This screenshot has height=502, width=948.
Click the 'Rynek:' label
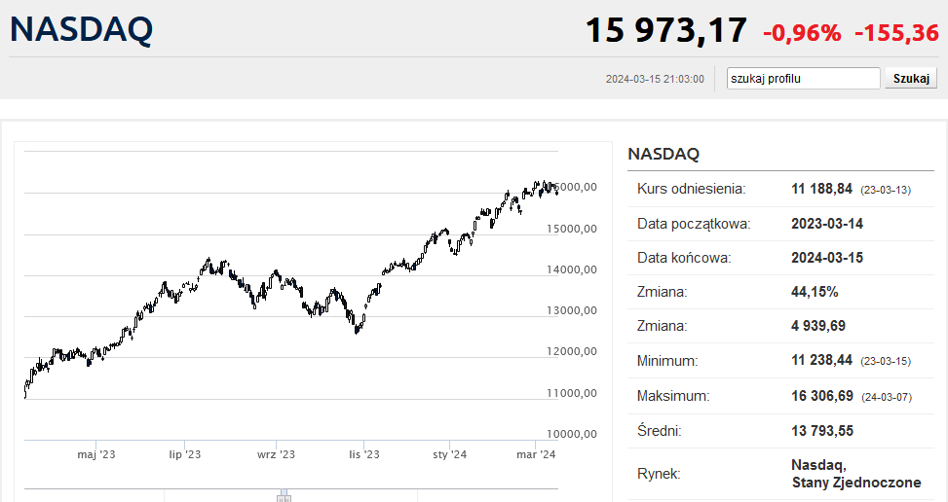click(658, 474)
